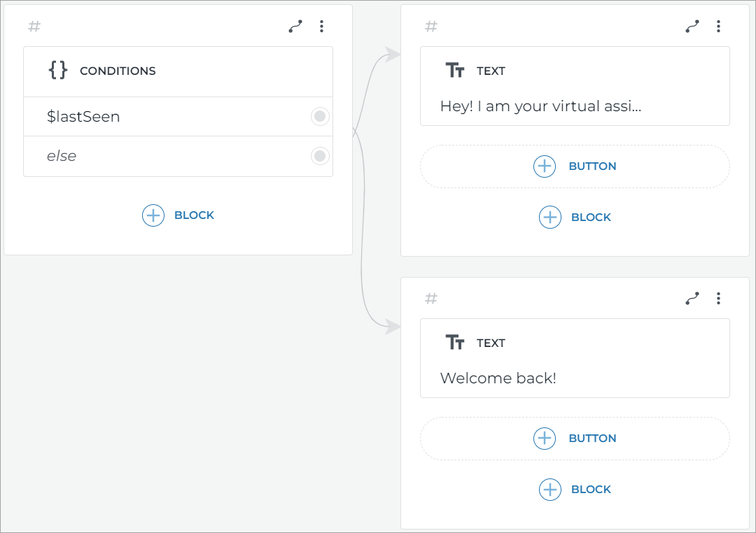Add a BUTTON to the greeting block

pyautogui.click(x=575, y=166)
